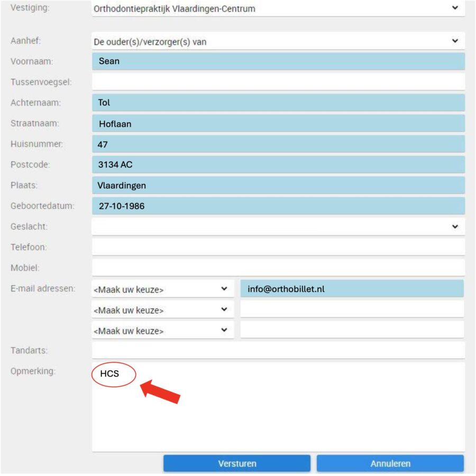Edit the Huisnummer field showing 47
Screen dimensions: 476x476
pos(278,144)
